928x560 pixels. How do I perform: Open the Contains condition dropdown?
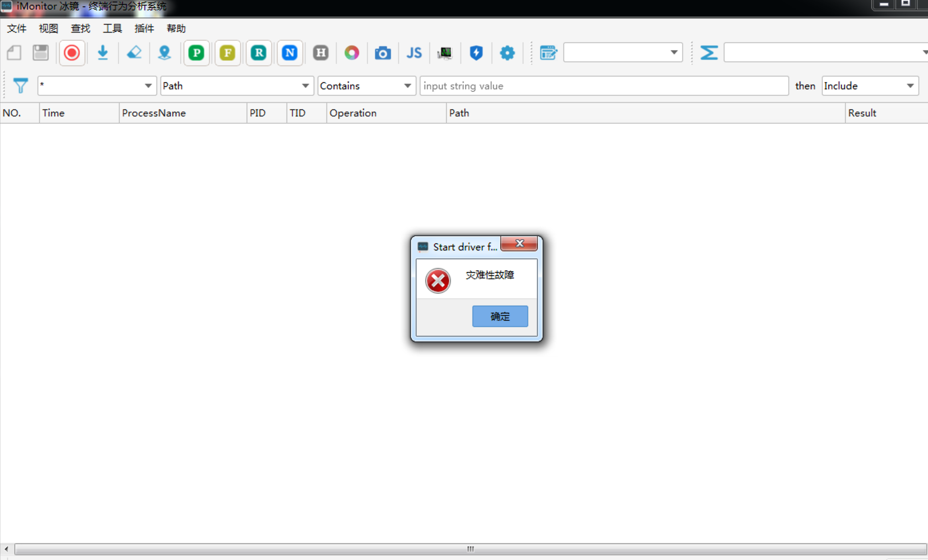pos(407,85)
